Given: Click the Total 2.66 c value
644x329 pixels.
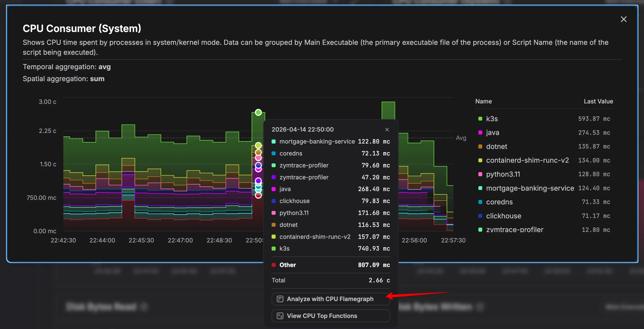Looking at the screenshot, I should 379,280.
